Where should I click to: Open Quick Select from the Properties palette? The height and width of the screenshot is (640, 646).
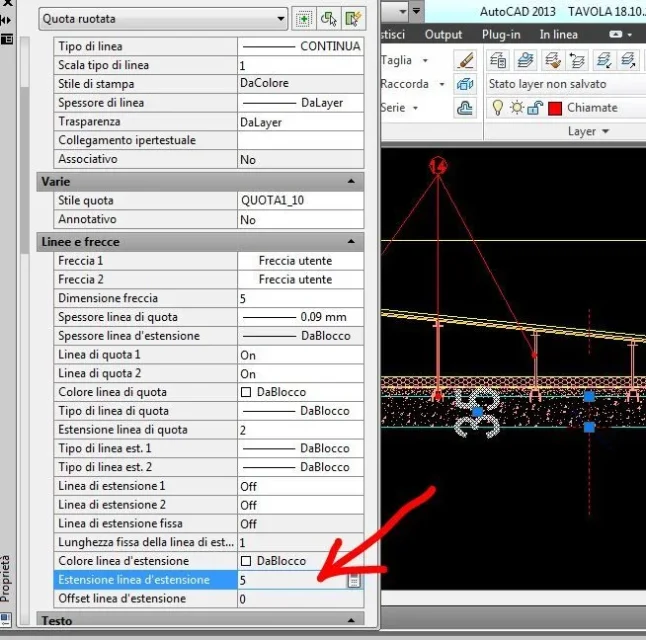tap(353, 19)
